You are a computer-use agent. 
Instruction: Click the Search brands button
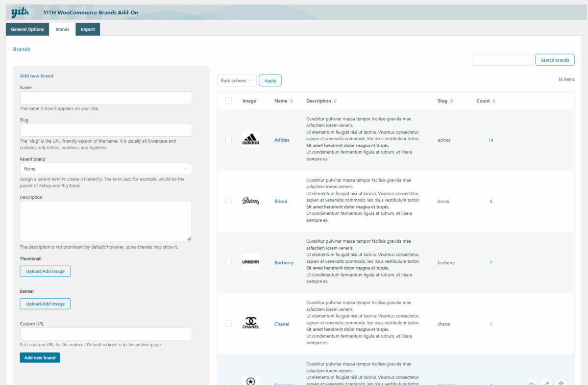coord(555,60)
